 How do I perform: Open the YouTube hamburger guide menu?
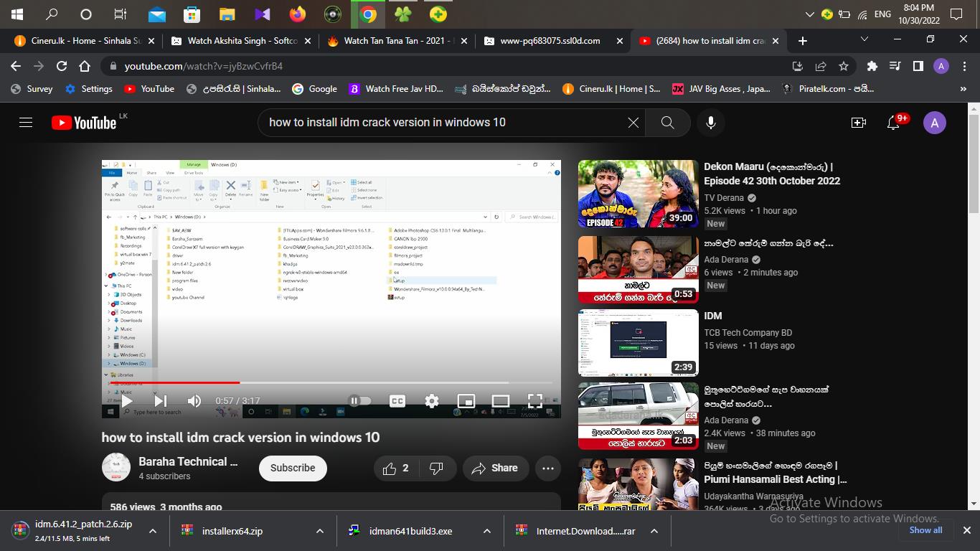click(x=26, y=123)
